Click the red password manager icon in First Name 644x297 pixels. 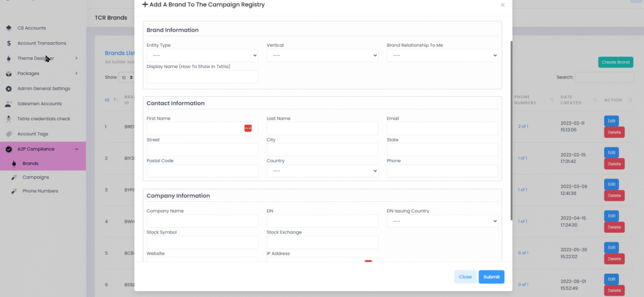click(x=248, y=128)
